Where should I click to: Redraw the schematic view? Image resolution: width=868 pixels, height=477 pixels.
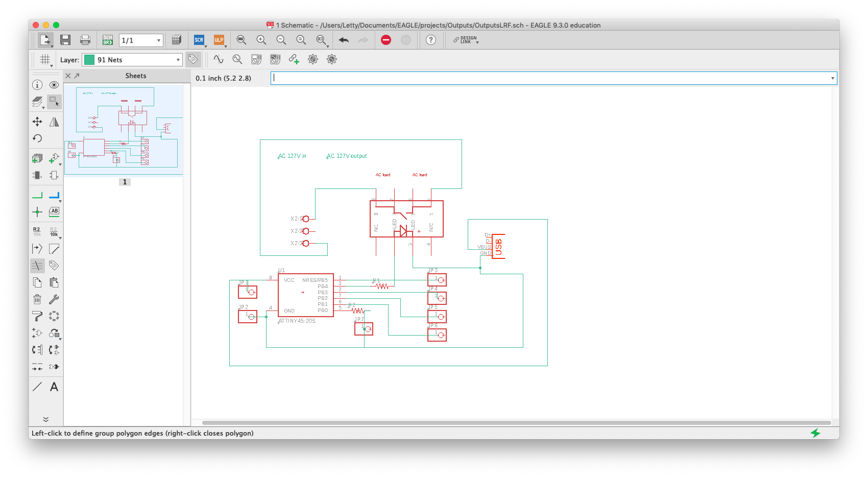pos(301,40)
